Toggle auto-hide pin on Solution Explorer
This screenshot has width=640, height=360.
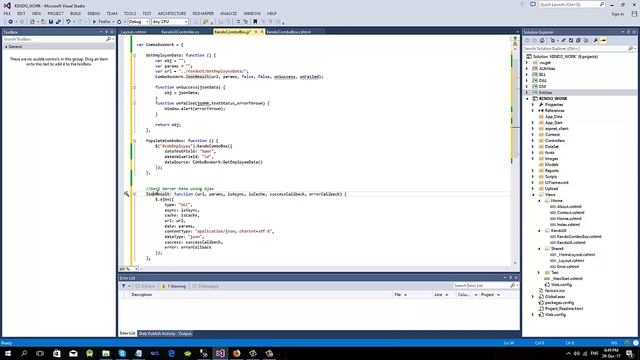(629, 32)
